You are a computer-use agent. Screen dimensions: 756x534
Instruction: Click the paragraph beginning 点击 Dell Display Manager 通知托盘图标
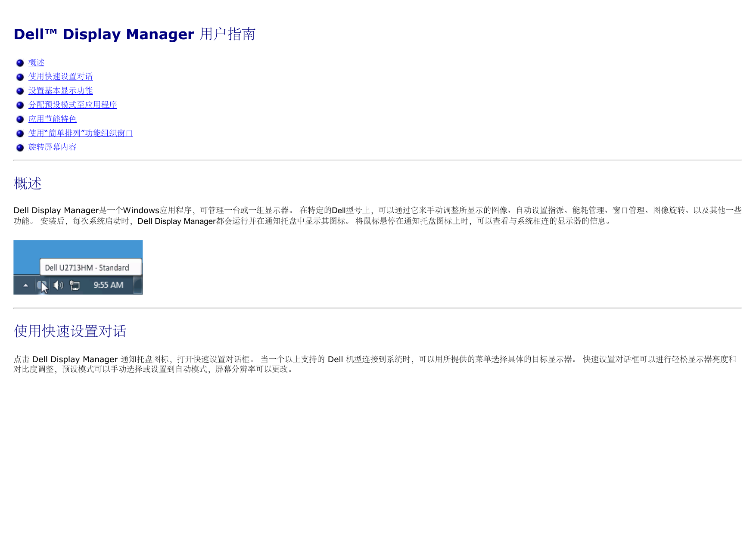375,364
